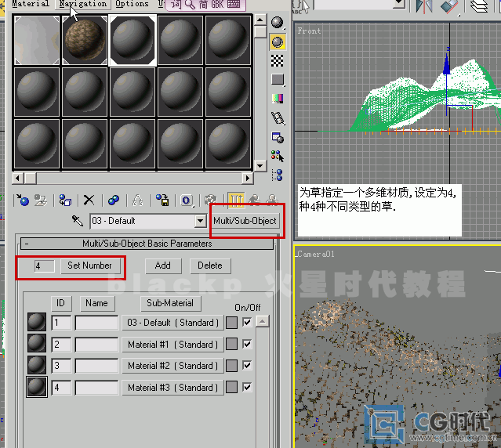The image size is (501, 448).
Task: Open the Material/Map Navigator icon
Action: click(x=278, y=175)
